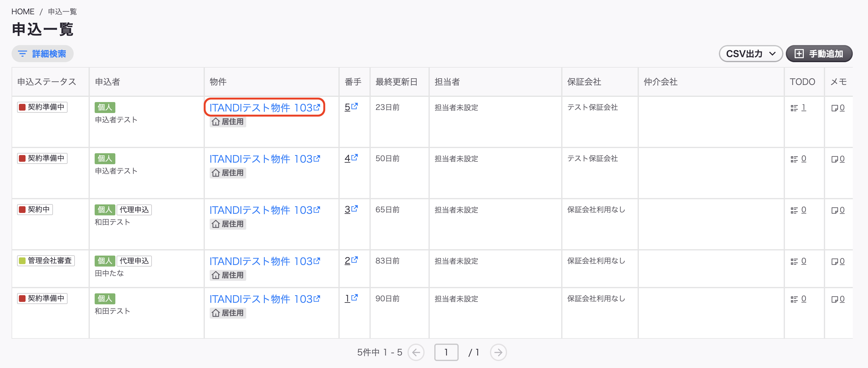Click the 契約準備中 status in the 50日前 row
The height and width of the screenshot is (368, 868).
click(43, 158)
